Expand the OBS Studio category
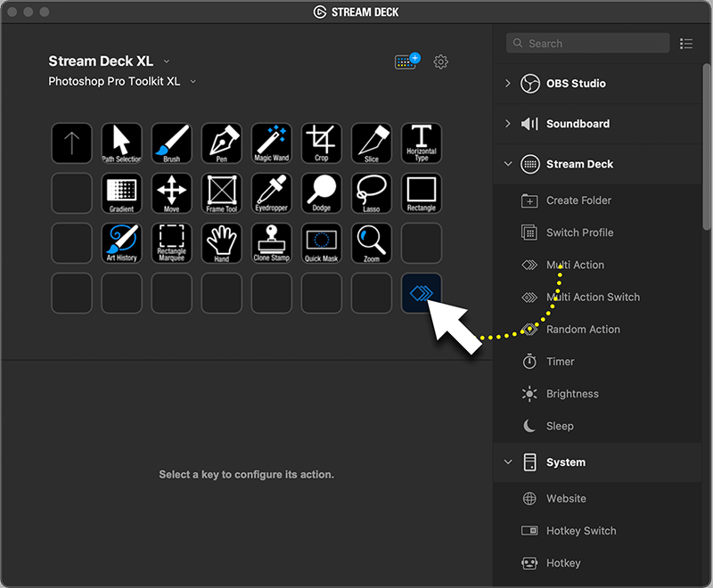The image size is (713, 588). pos(508,83)
